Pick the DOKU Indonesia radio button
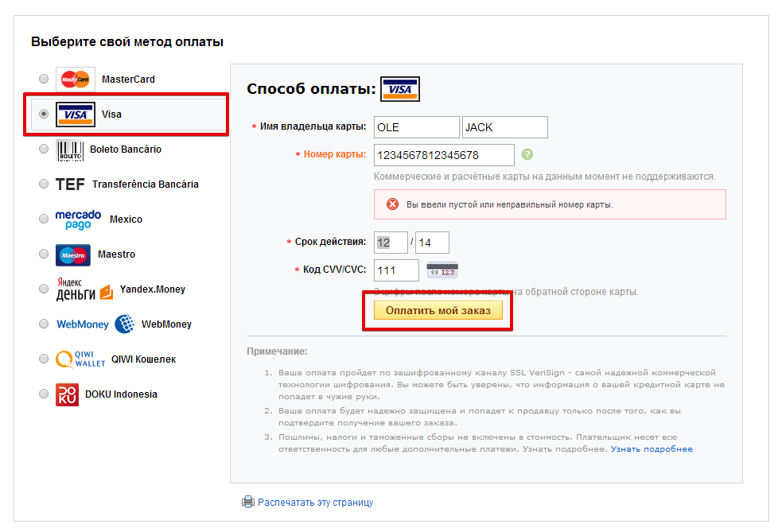The image size is (782, 532). [x=44, y=394]
